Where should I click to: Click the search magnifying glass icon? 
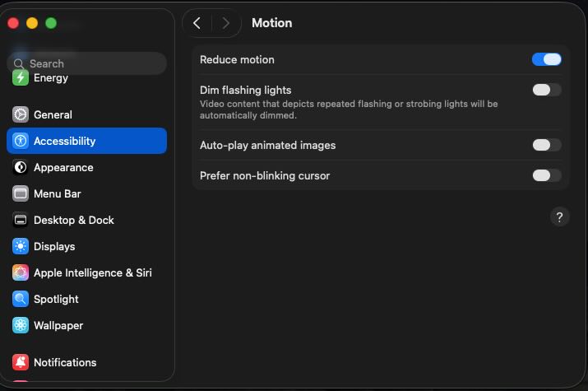pos(18,63)
